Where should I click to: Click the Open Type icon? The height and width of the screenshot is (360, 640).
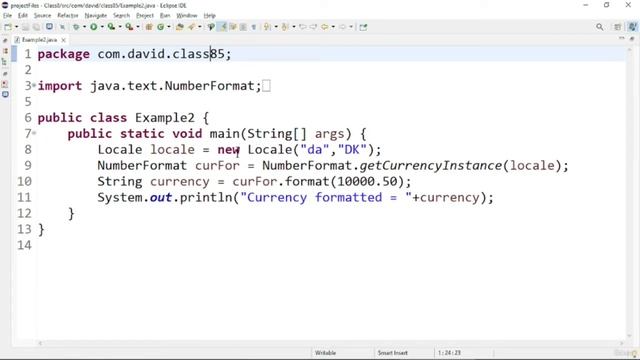coord(180,27)
